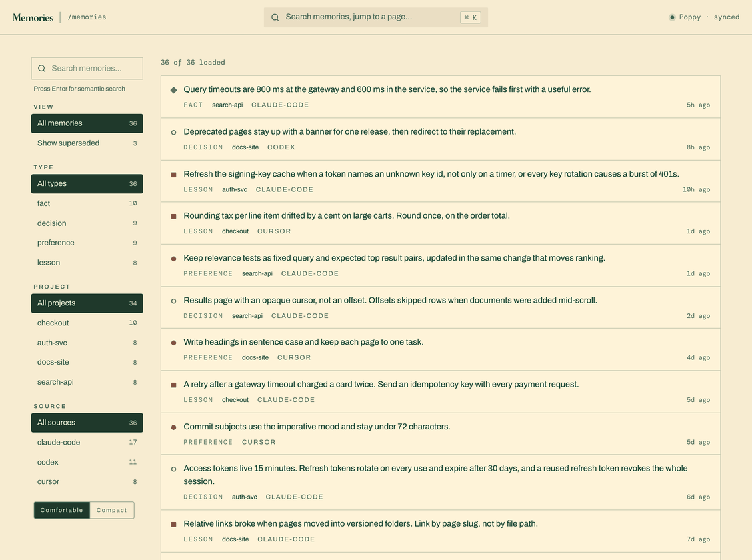Filter by codex source in sidebar

pyautogui.click(x=87, y=462)
